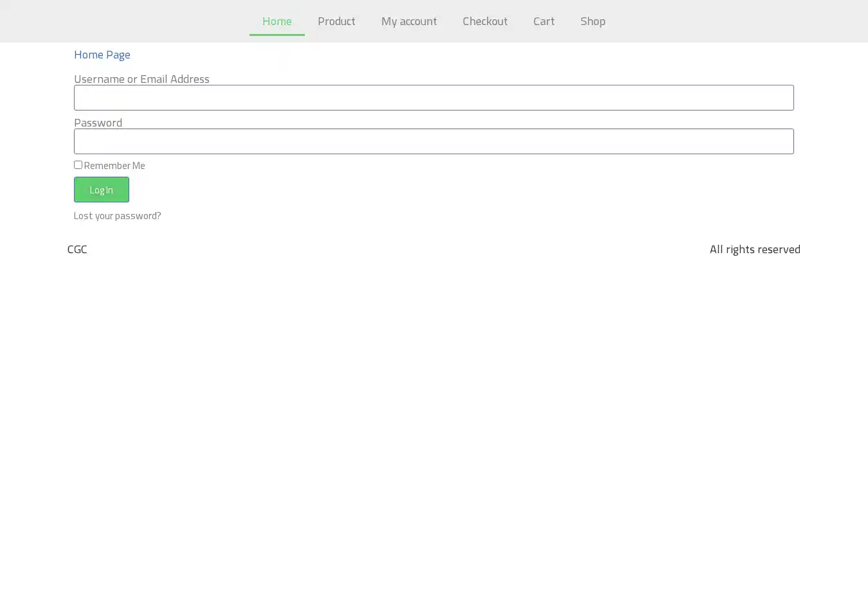868x604 pixels.
Task: Click the CGC footer text
Action: [77, 249]
